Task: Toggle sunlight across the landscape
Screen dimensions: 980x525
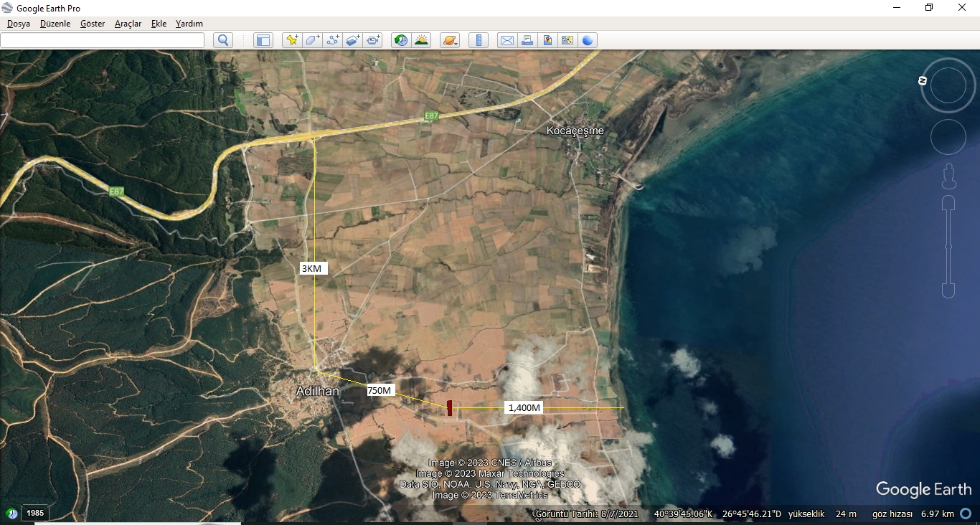Action: (421, 40)
